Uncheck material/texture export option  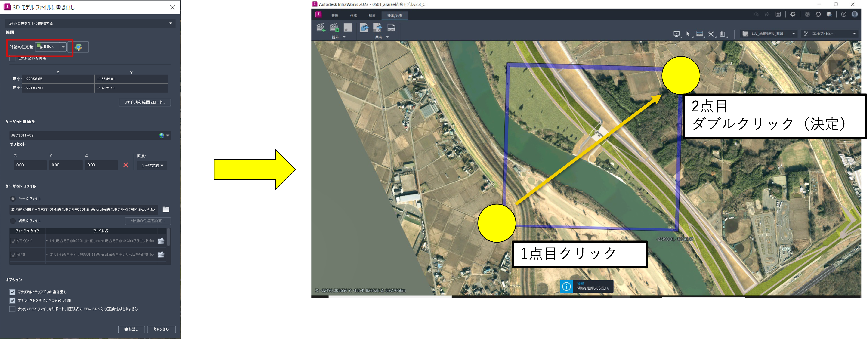(13, 292)
